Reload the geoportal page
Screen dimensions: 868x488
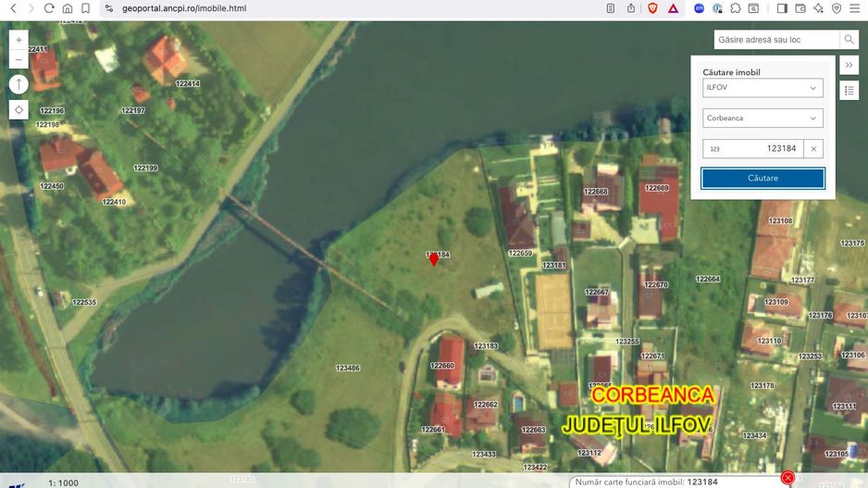click(49, 8)
